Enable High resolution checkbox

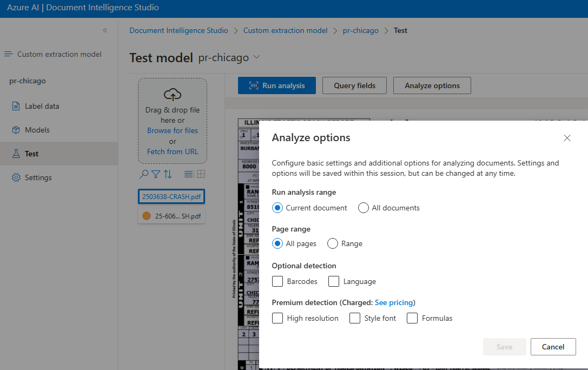278,318
